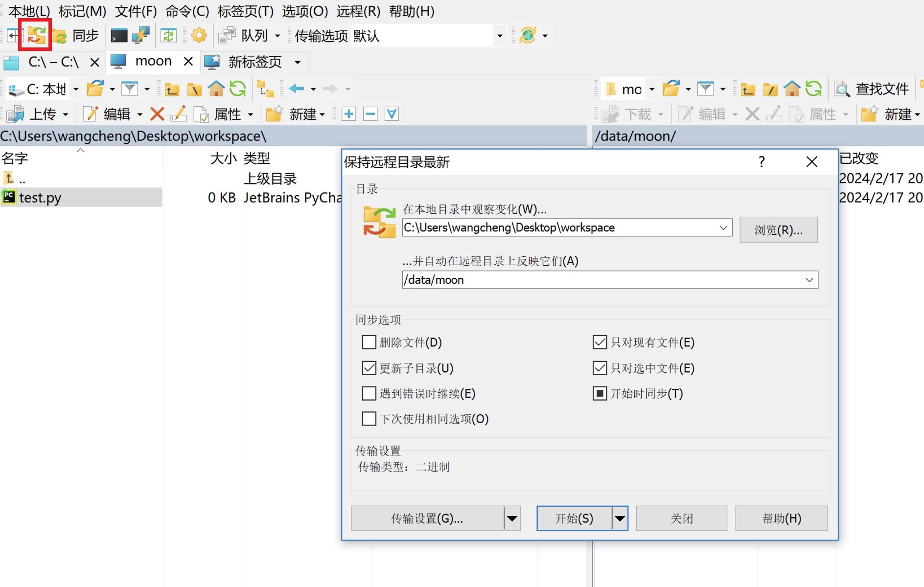Go to home directory in local panel
Viewport: 924px width, 587px height.
216,89
